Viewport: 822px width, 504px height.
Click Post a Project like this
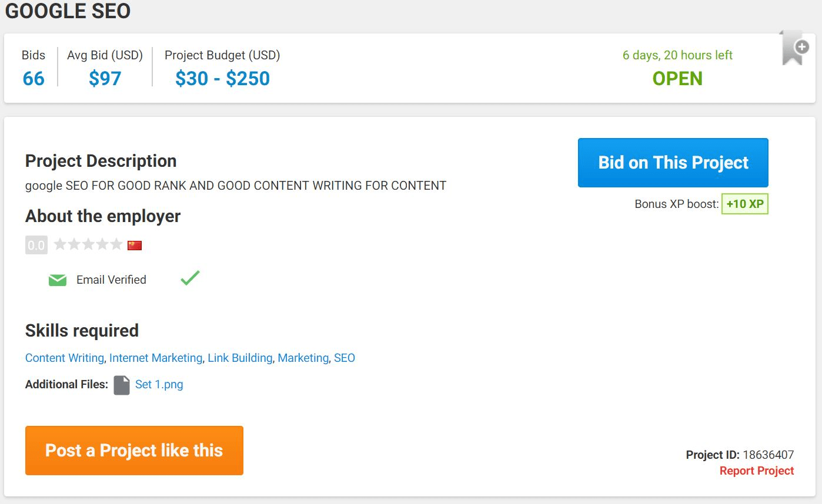[x=134, y=451]
